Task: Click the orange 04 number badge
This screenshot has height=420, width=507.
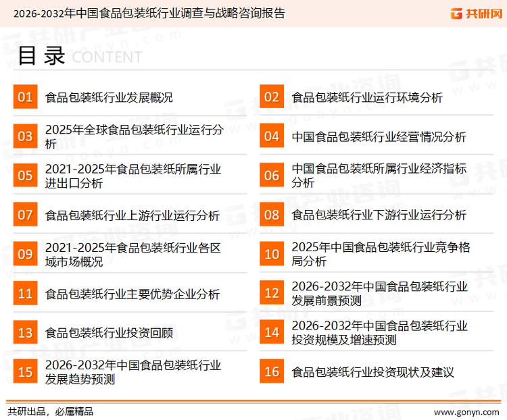Action: pos(272,136)
